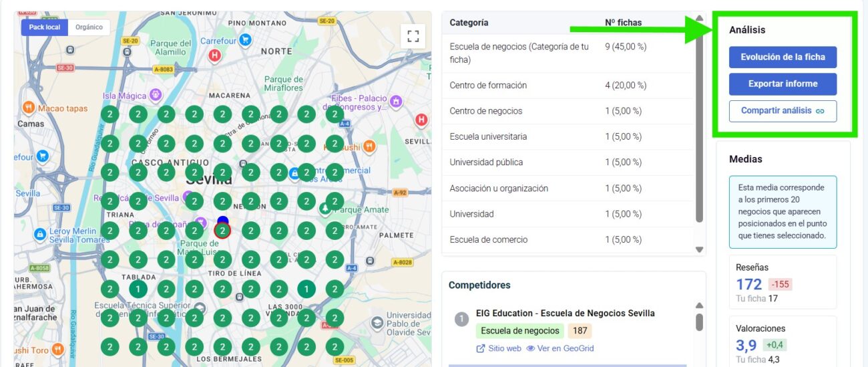Select the Escuela universitaria row
Image resolution: width=868 pixels, height=367 pixels.
click(568, 136)
